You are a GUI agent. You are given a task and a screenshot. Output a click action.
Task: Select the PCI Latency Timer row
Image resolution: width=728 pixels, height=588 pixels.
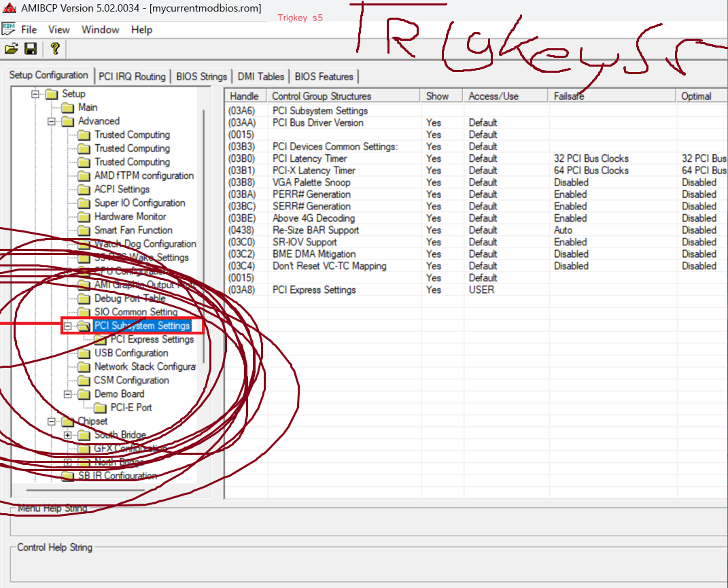(476, 158)
